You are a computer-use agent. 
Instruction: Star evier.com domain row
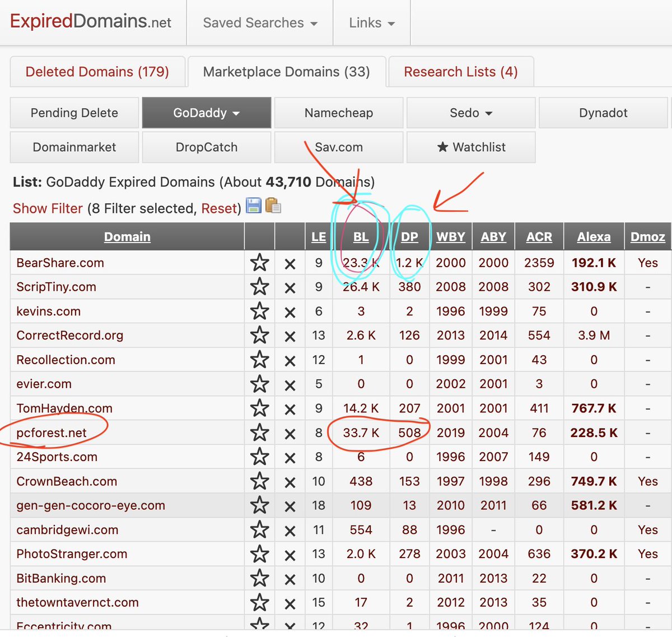tap(259, 384)
